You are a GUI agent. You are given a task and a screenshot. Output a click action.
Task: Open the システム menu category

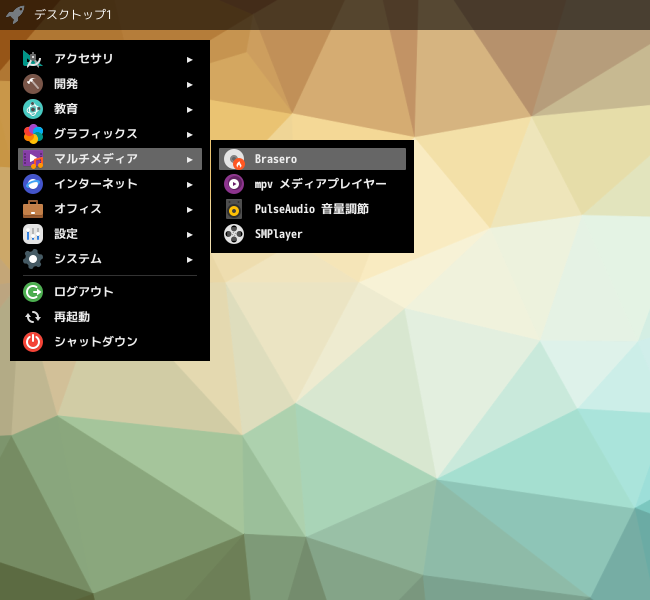click(x=110, y=259)
